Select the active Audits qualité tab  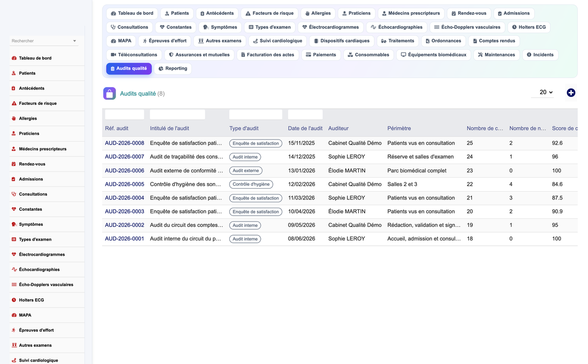[x=129, y=69]
